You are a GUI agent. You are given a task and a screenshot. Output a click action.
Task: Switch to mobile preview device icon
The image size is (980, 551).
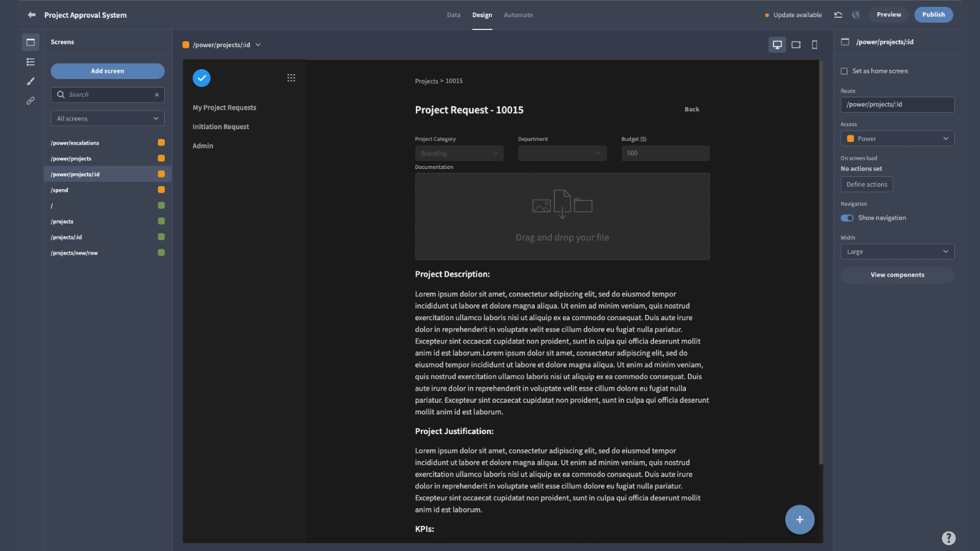[815, 45]
